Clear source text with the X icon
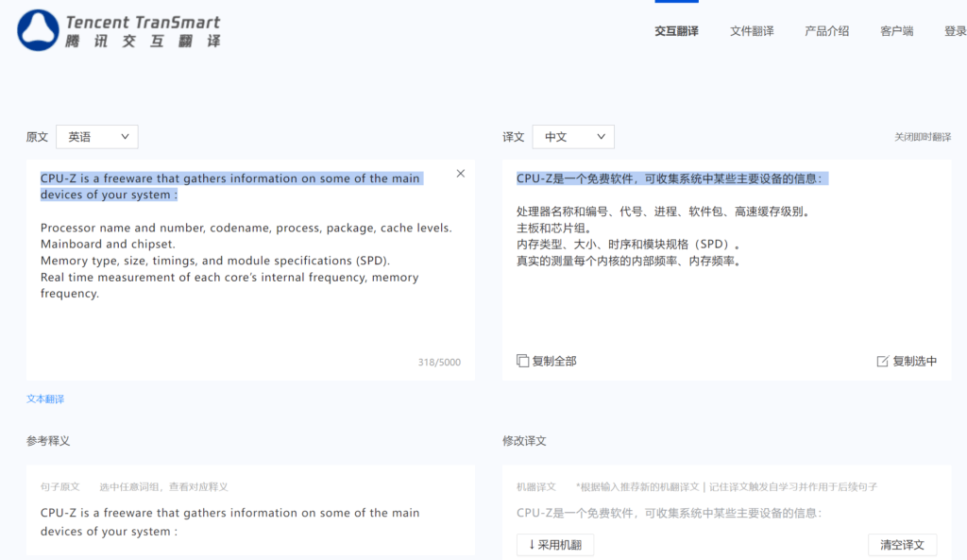 point(461,174)
